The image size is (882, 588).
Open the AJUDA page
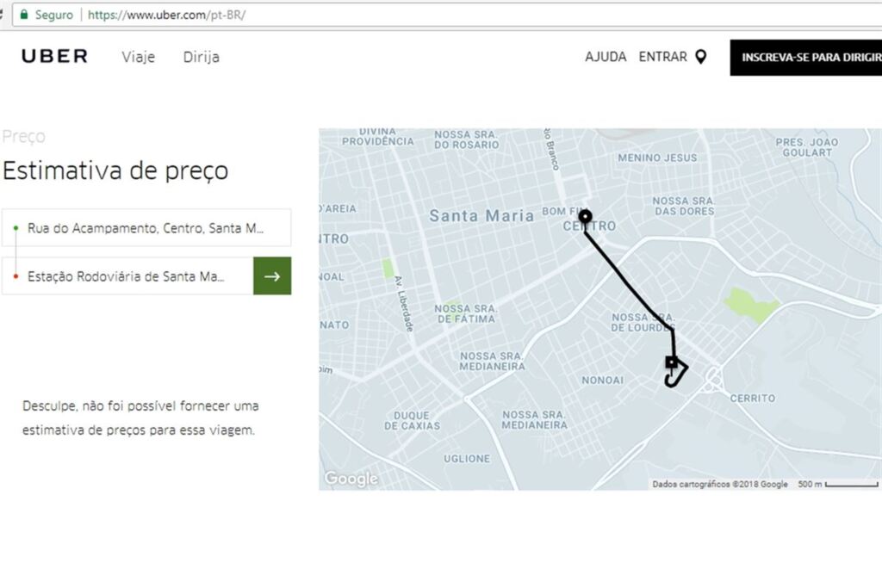606,56
